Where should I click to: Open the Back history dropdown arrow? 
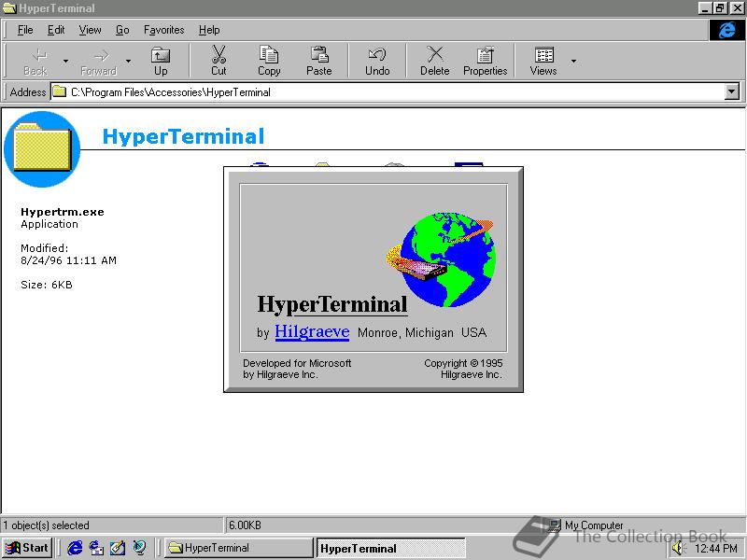click(65, 61)
